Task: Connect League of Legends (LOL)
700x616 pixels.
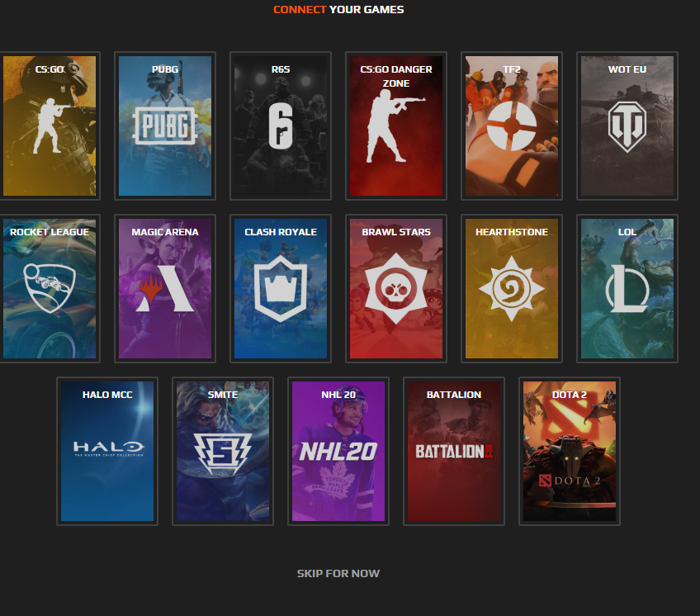Action: (627, 288)
